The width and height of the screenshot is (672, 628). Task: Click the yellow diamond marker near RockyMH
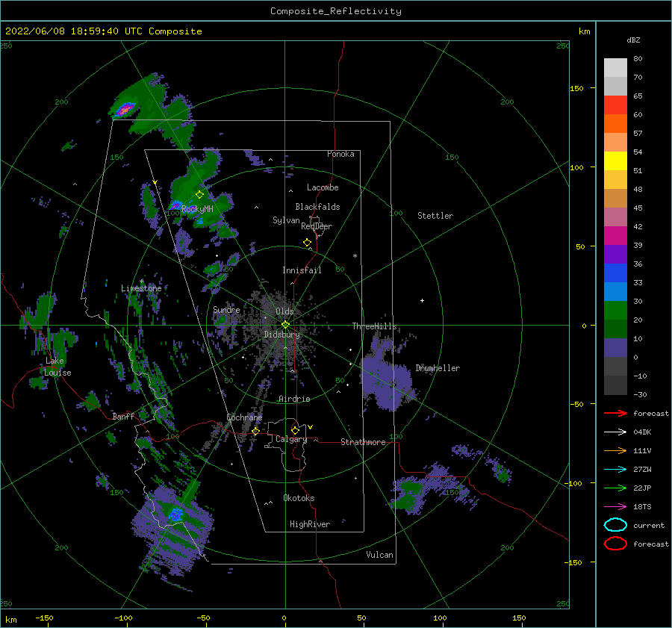(x=199, y=195)
